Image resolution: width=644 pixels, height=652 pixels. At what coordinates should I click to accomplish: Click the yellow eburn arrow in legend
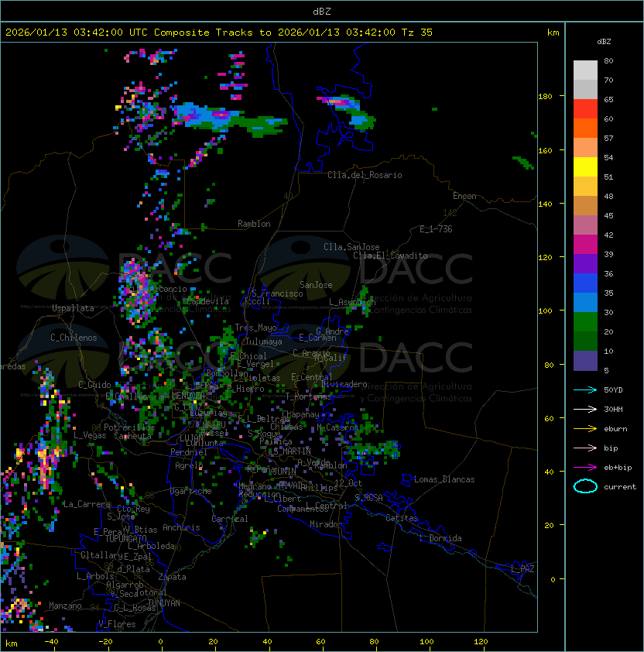coord(585,429)
